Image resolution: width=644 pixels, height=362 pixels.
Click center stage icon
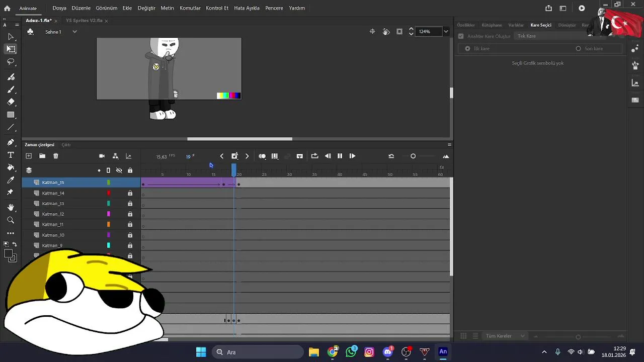pos(372,32)
